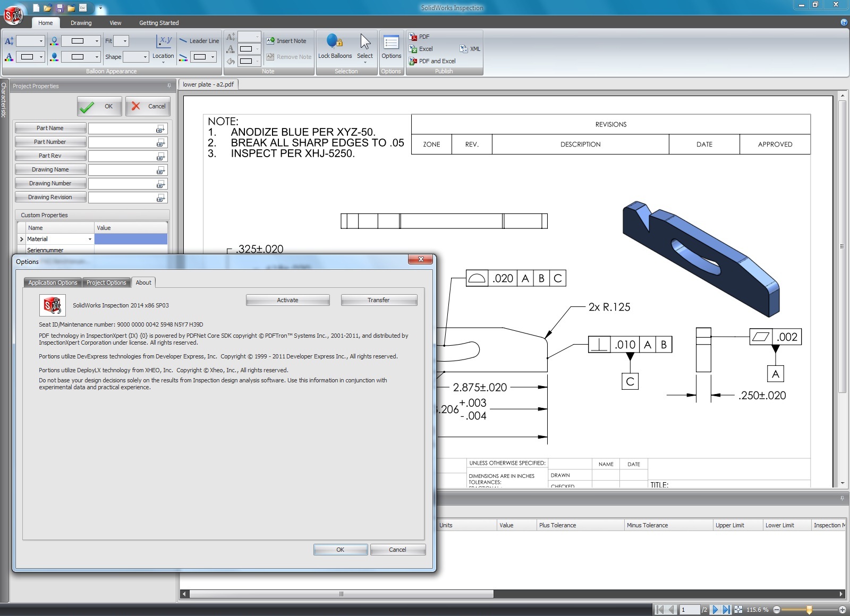This screenshot has height=616, width=850.
Task: Zoom out with the minus button
Action: pos(777,610)
